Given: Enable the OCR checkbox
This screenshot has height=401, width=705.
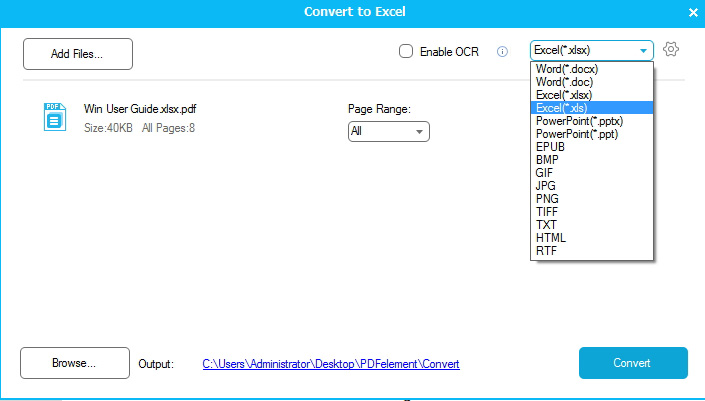Looking at the screenshot, I should 406,51.
